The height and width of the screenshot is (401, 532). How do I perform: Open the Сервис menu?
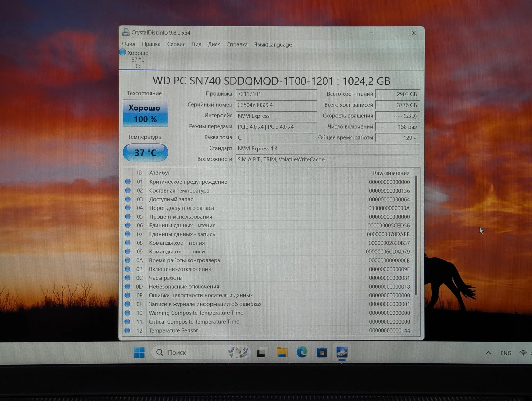click(176, 44)
